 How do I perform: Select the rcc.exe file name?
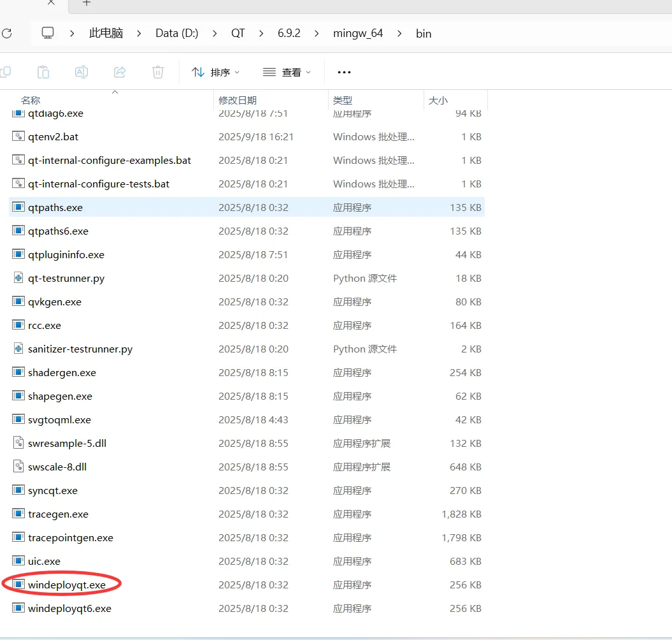pos(45,326)
